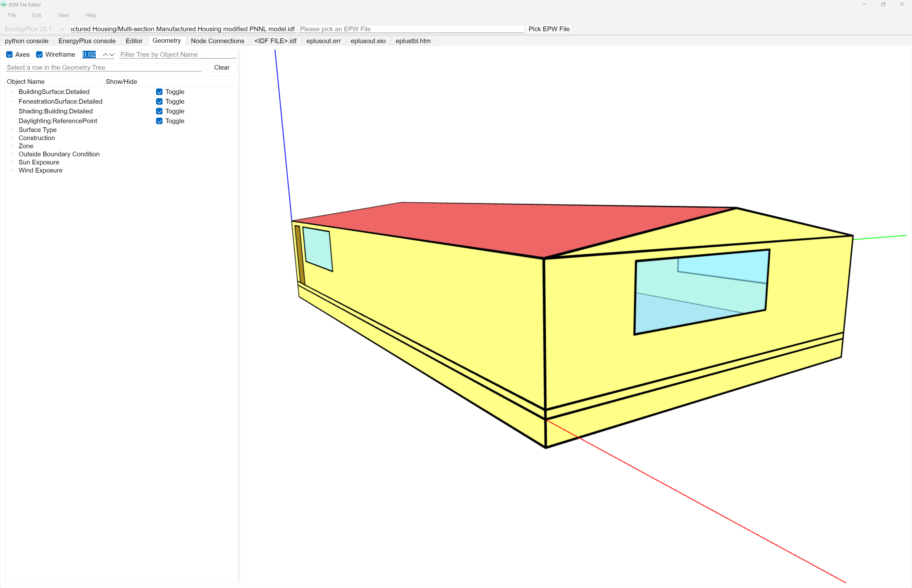Open the EnergyPlus 25.1 version dropdown
Image resolution: width=912 pixels, height=588 pixels.
[35, 29]
